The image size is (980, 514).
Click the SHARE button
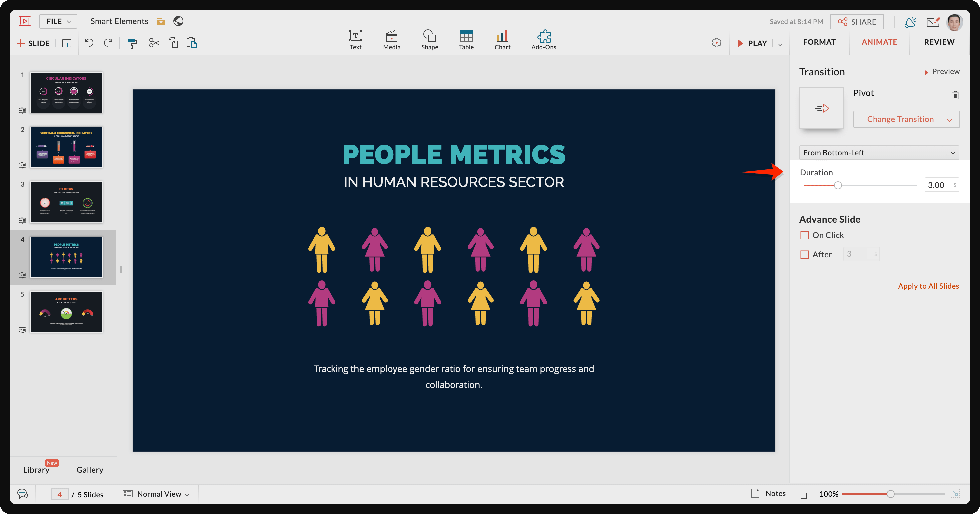(857, 22)
